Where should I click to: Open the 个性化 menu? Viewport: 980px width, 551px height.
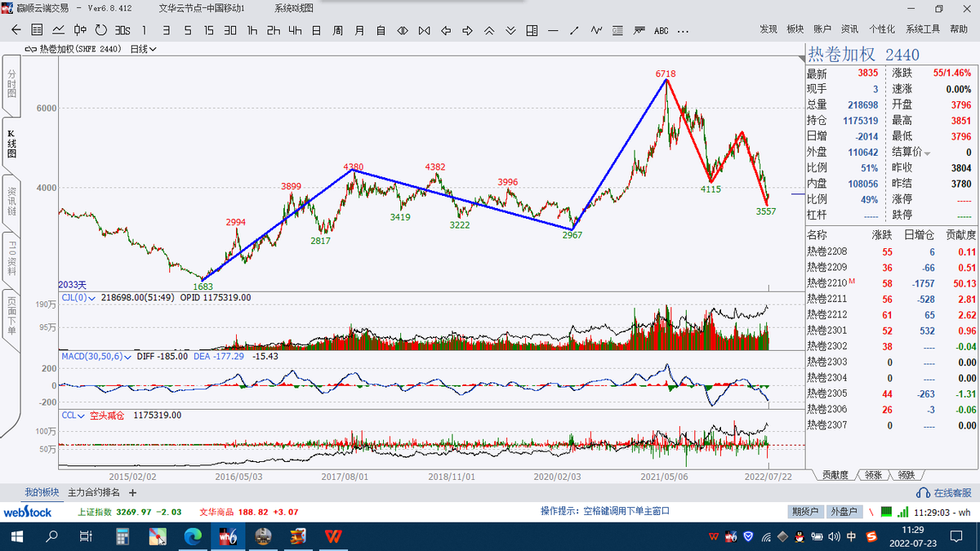[x=882, y=29]
